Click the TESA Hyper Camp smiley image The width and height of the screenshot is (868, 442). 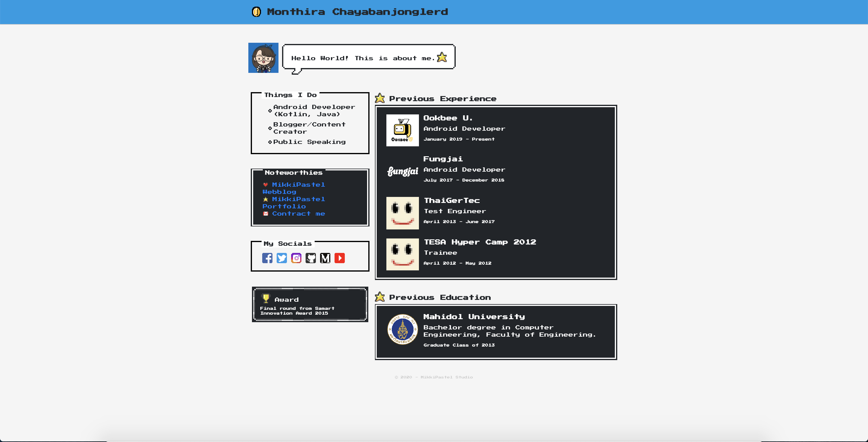(x=402, y=254)
